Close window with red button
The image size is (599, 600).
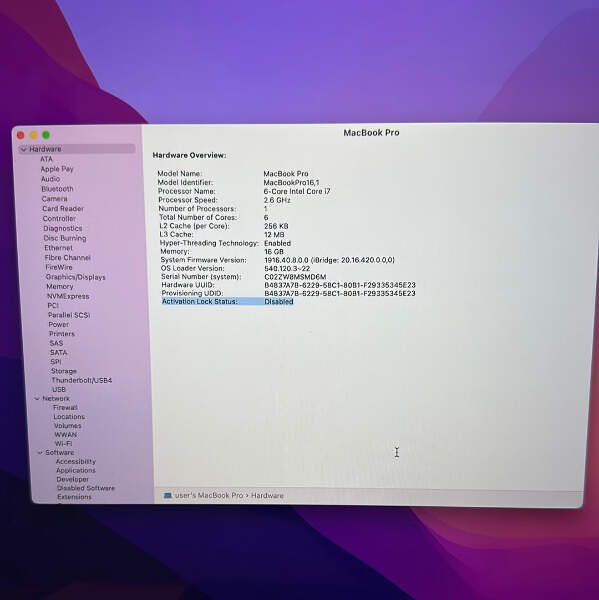21,135
